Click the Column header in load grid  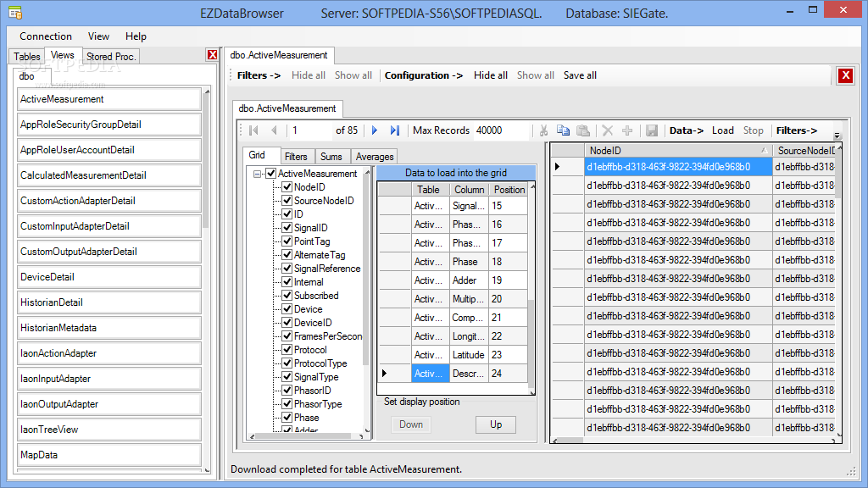469,189
